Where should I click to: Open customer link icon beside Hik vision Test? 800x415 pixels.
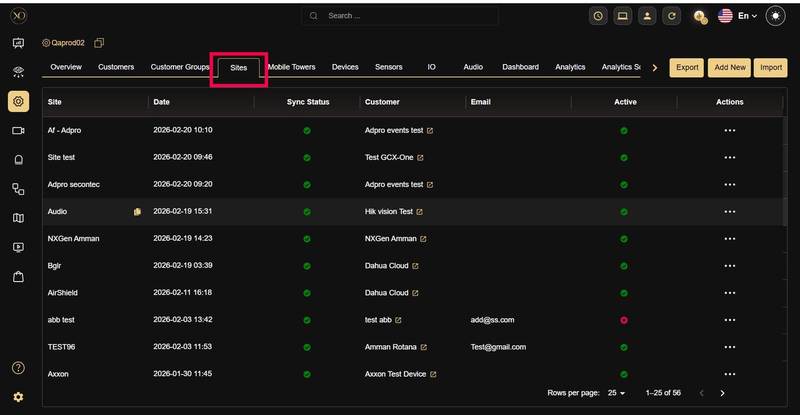(419, 212)
